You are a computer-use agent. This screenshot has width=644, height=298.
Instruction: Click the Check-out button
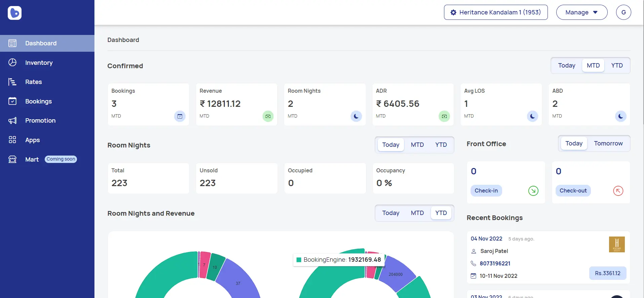coord(573,190)
